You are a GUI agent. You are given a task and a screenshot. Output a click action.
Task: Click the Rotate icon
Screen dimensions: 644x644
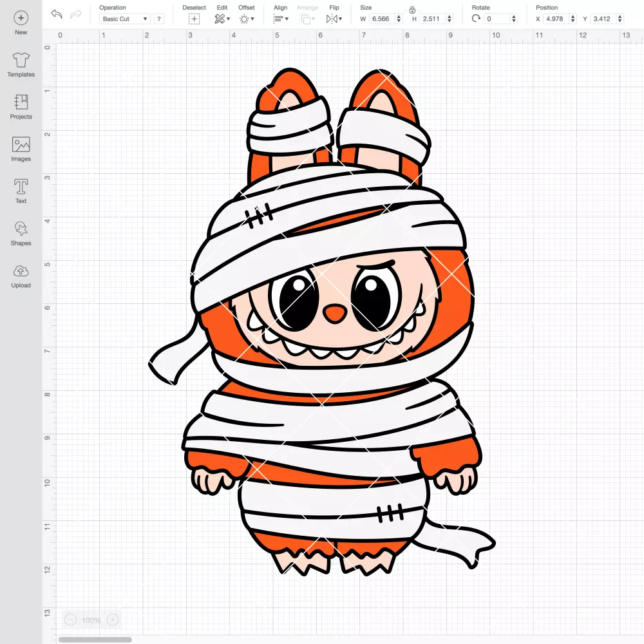pyautogui.click(x=476, y=19)
